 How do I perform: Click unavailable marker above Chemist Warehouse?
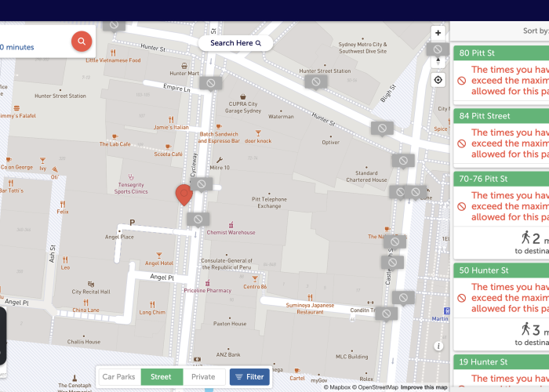tap(198, 220)
